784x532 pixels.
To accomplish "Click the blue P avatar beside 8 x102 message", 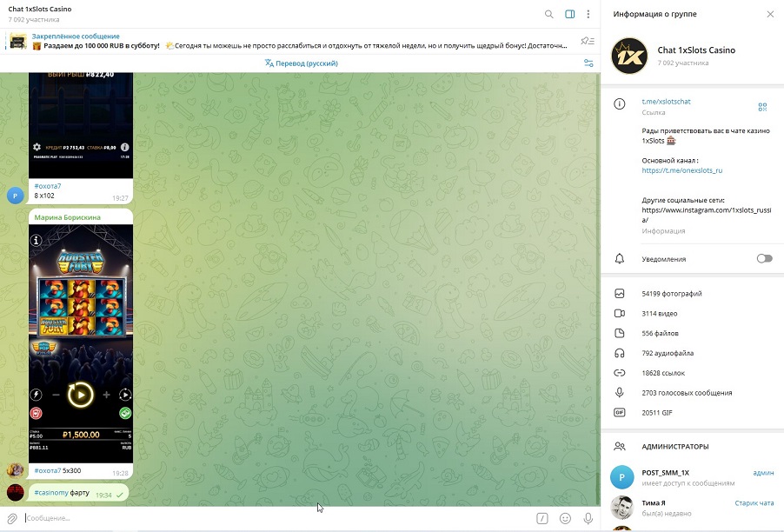I will [16, 196].
